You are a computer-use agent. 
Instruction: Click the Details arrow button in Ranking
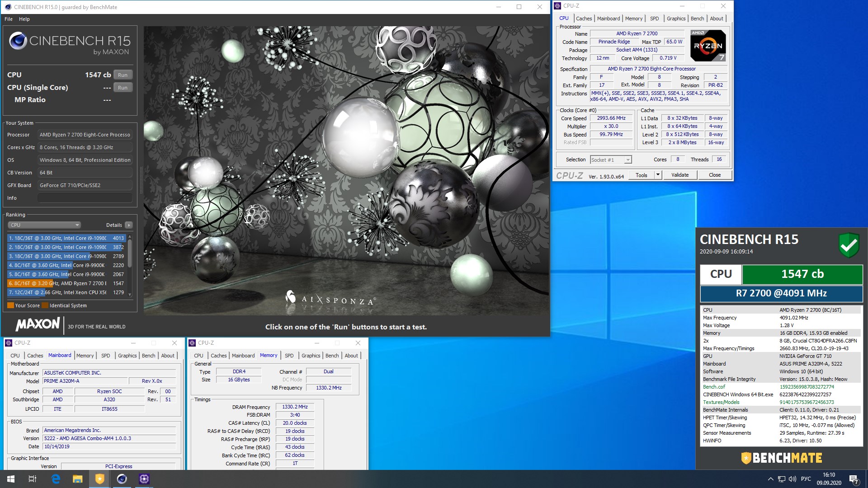(x=129, y=225)
